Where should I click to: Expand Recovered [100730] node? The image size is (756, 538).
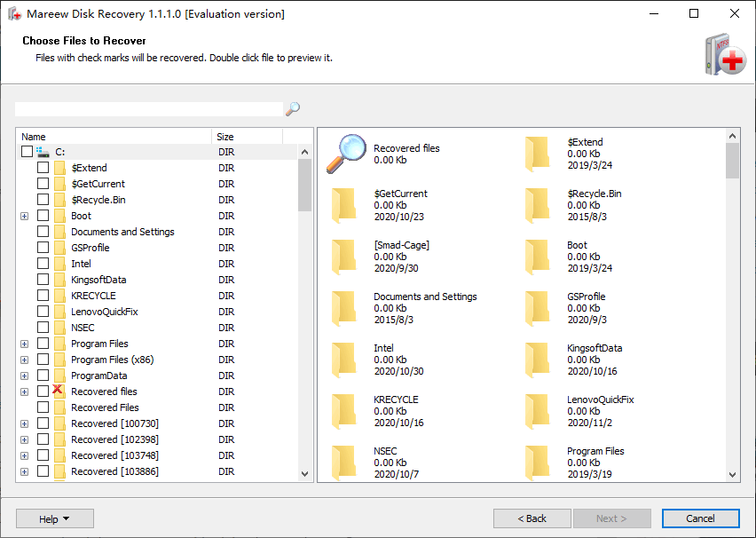pyautogui.click(x=25, y=423)
